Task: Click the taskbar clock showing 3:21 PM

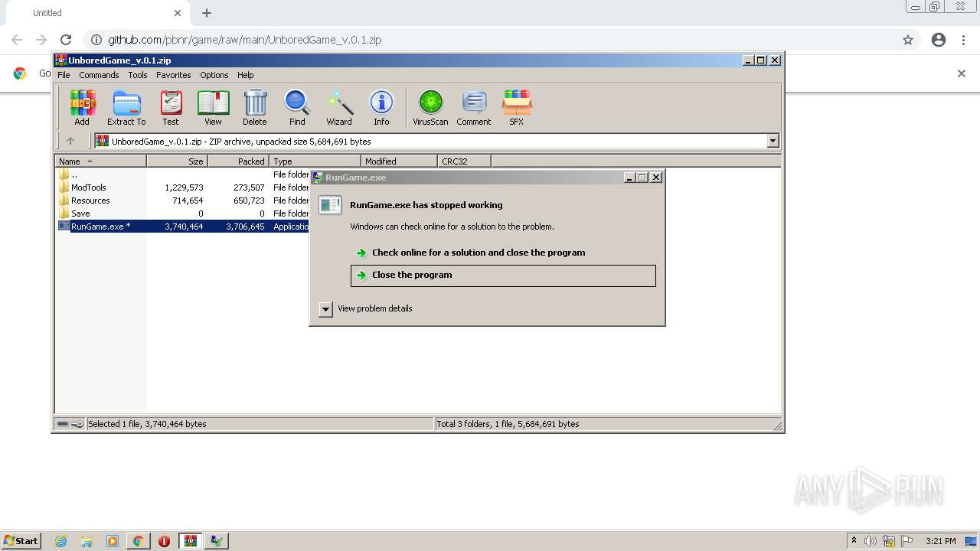Action: pos(940,541)
